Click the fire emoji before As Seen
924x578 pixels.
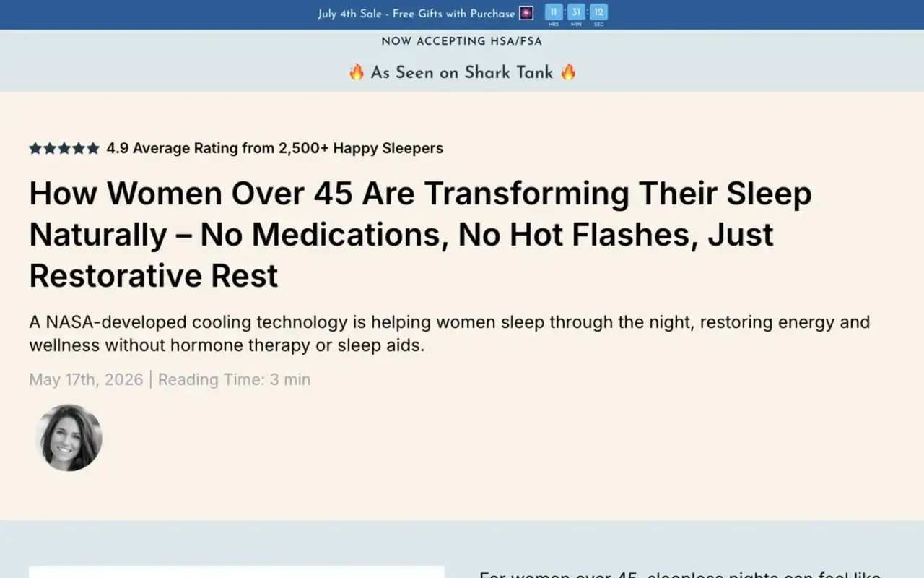[357, 72]
